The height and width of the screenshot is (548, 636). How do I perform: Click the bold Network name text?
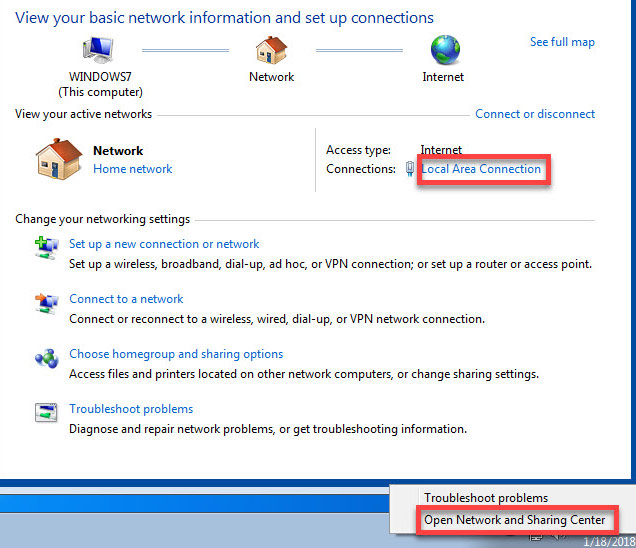tap(118, 151)
